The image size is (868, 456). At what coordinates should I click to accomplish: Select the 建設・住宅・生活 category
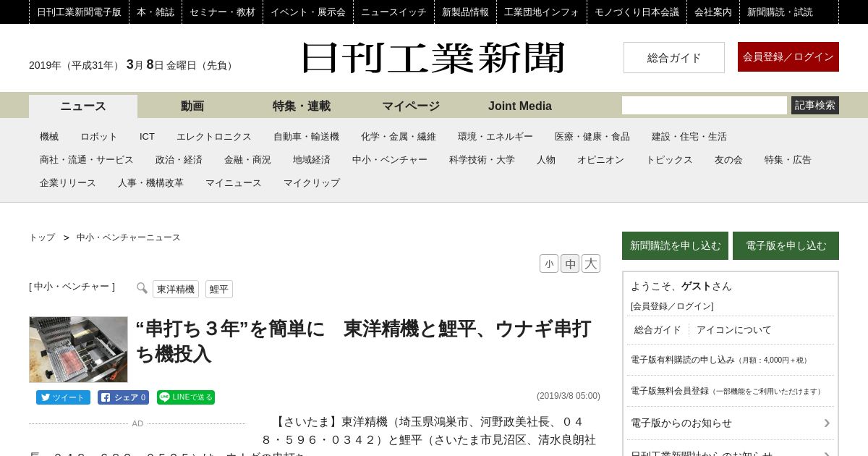click(689, 136)
